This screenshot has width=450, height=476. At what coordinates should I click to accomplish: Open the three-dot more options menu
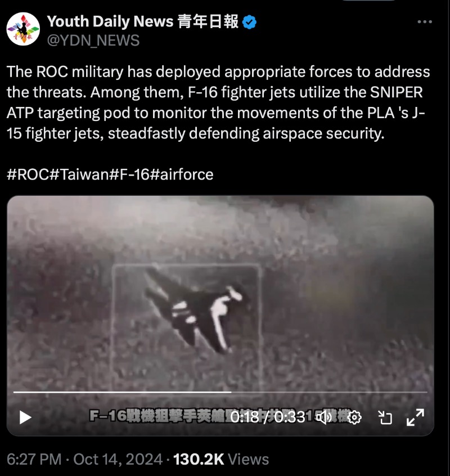tap(425, 21)
